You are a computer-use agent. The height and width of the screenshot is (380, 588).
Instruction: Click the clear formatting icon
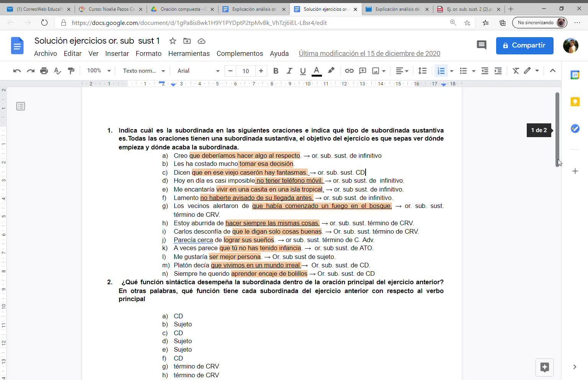pos(516,71)
